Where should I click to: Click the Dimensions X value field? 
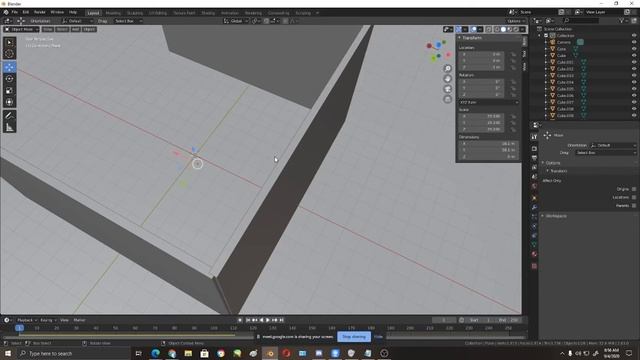coord(489,144)
